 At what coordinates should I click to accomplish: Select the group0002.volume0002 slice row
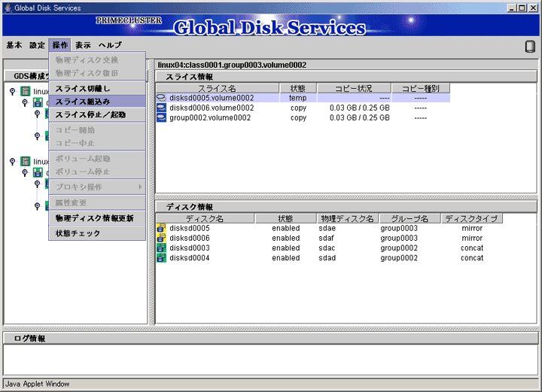[303, 118]
